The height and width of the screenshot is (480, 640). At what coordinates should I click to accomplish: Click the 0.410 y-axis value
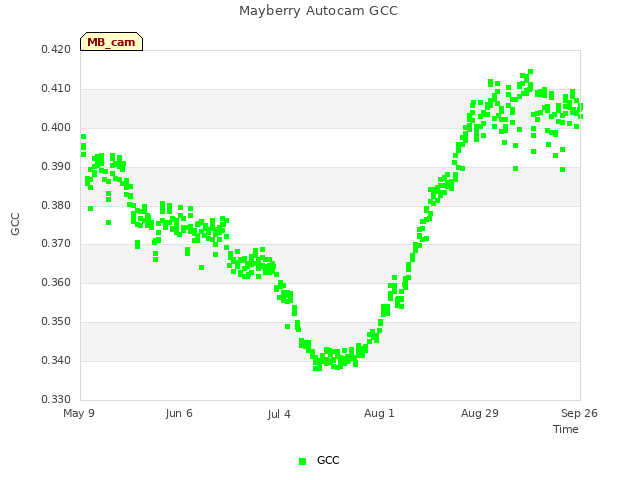(56, 89)
